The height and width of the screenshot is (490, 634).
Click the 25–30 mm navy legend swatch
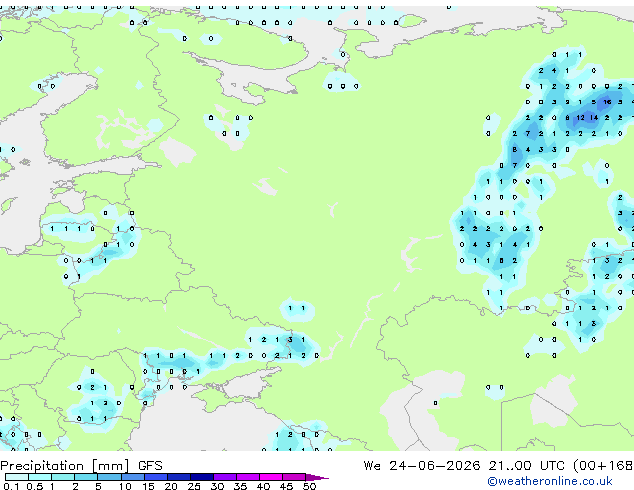click(x=202, y=477)
